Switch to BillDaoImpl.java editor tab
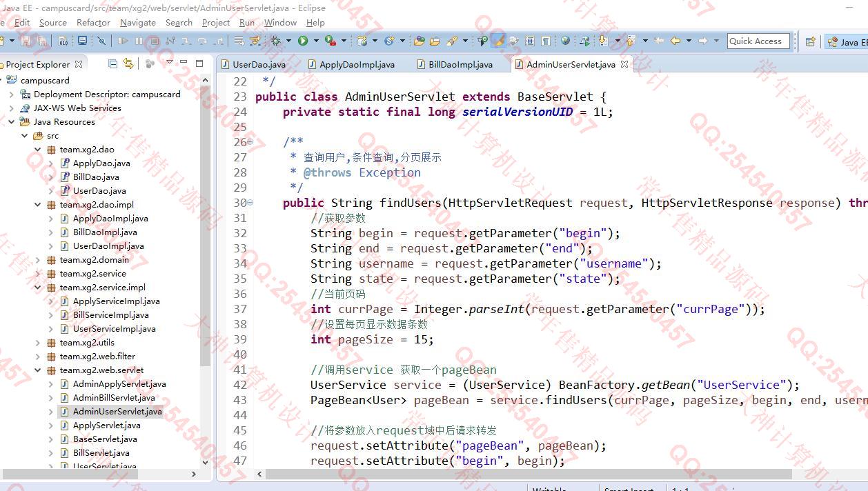The width and height of the screenshot is (868, 491). (x=455, y=64)
